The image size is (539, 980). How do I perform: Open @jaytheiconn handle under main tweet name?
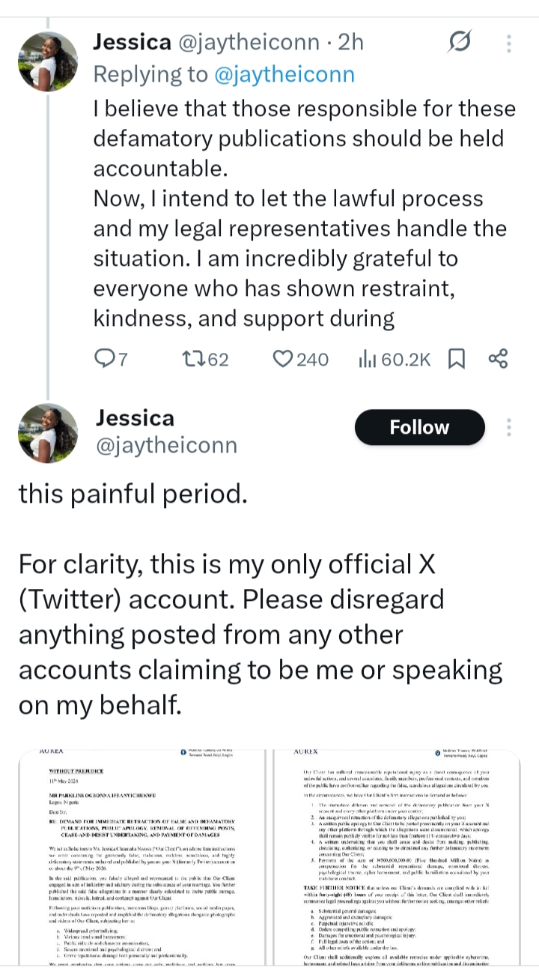165,446
